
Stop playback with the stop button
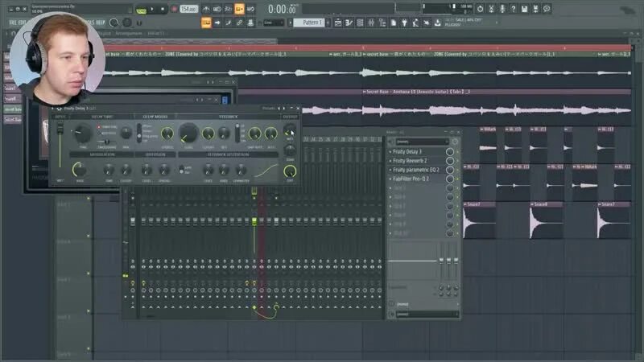163,9
